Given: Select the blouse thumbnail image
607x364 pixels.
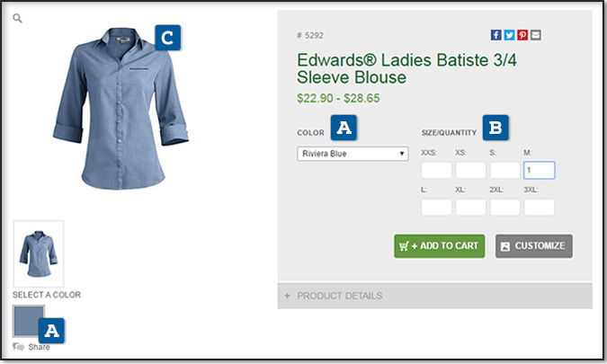Looking at the screenshot, I should (39, 253).
